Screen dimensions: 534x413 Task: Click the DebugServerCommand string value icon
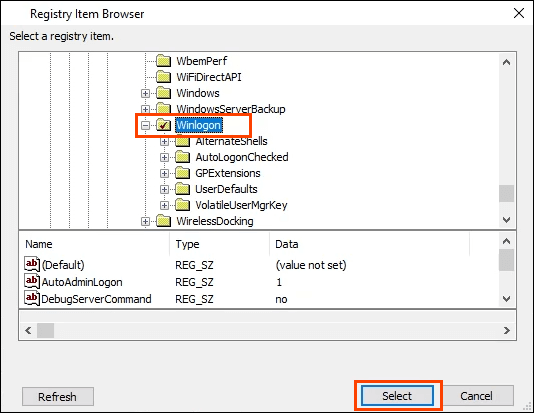32,298
